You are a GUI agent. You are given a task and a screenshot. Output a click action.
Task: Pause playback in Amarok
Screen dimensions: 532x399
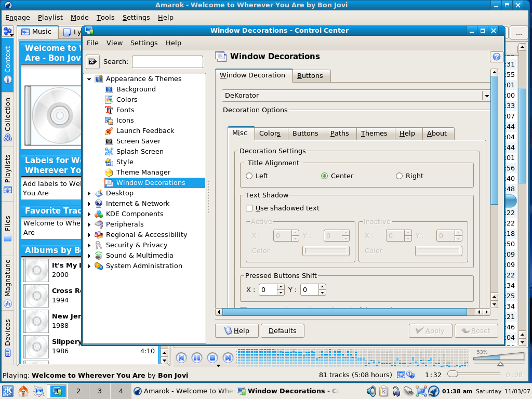click(197, 357)
